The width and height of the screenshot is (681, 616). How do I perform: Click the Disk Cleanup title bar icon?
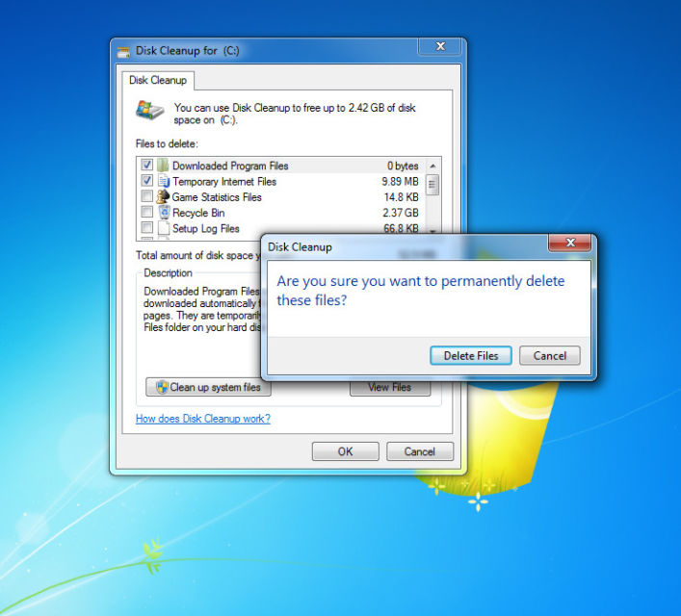click(124, 52)
